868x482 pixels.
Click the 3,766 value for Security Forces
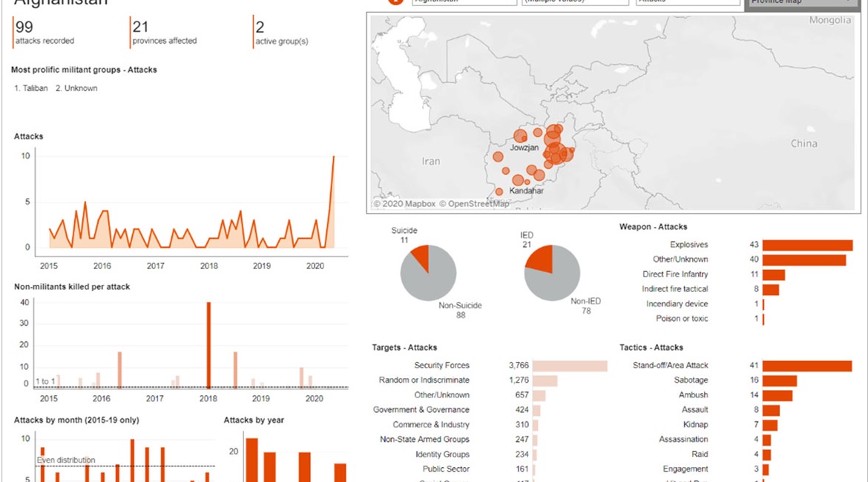click(519, 366)
